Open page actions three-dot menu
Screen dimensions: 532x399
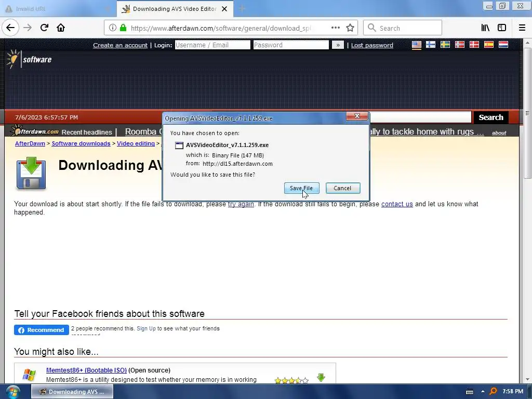click(x=335, y=28)
